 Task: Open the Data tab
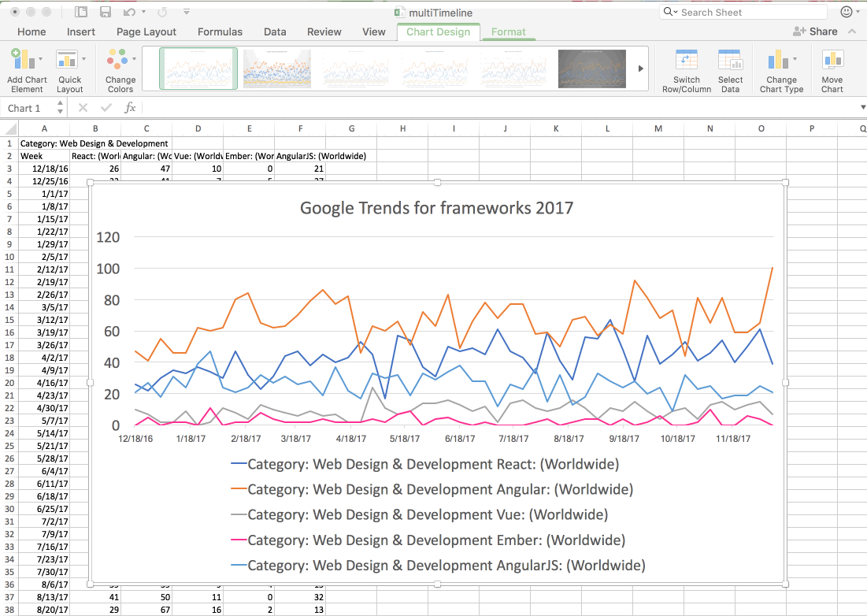275,32
